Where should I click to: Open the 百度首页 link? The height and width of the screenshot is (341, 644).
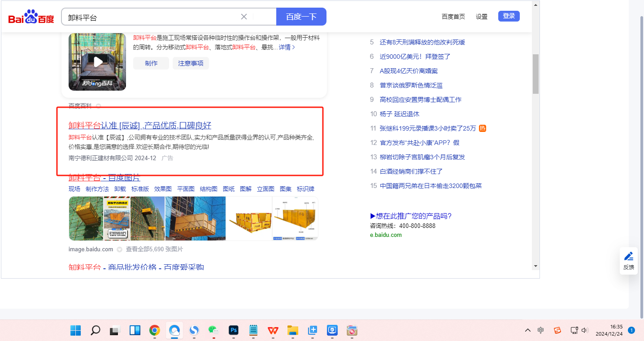[453, 17]
